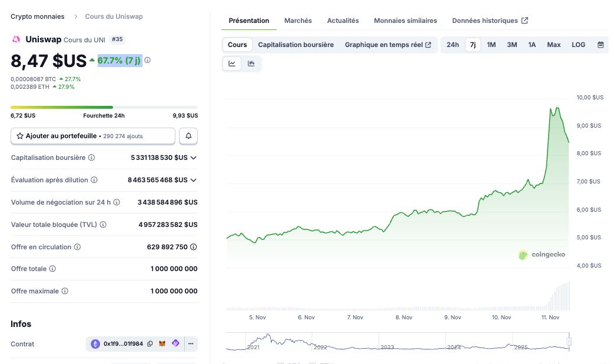Click info icon next to Évaluation après dilution
614x364 pixels.
[x=94, y=180]
